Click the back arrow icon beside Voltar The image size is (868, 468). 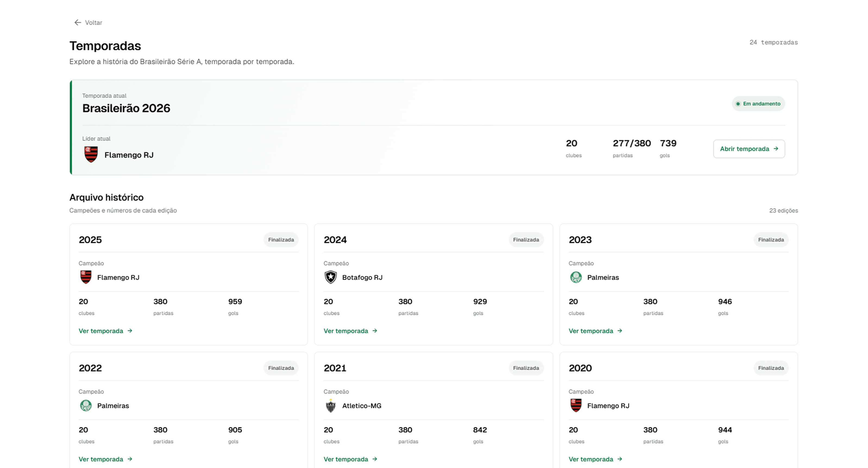[x=77, y=23]
